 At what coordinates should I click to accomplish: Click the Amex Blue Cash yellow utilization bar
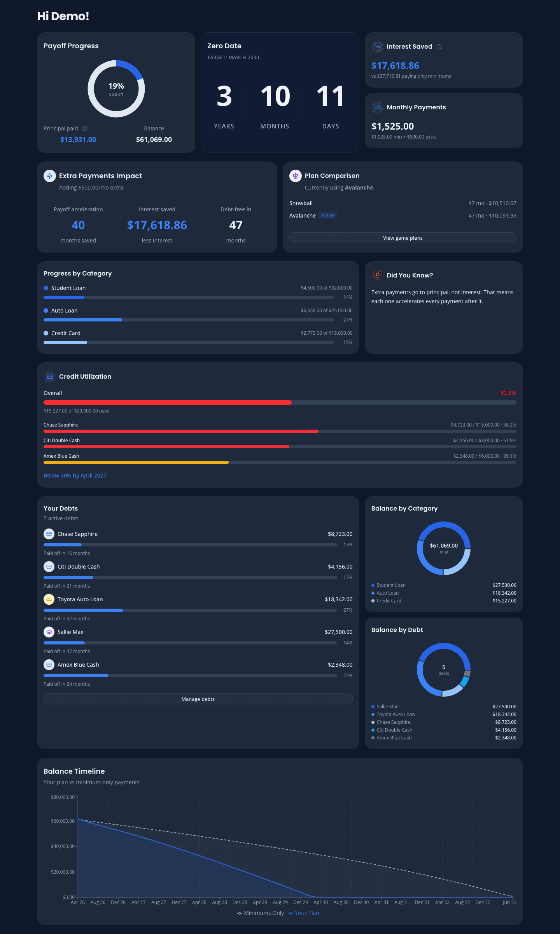tap(136, 462)
